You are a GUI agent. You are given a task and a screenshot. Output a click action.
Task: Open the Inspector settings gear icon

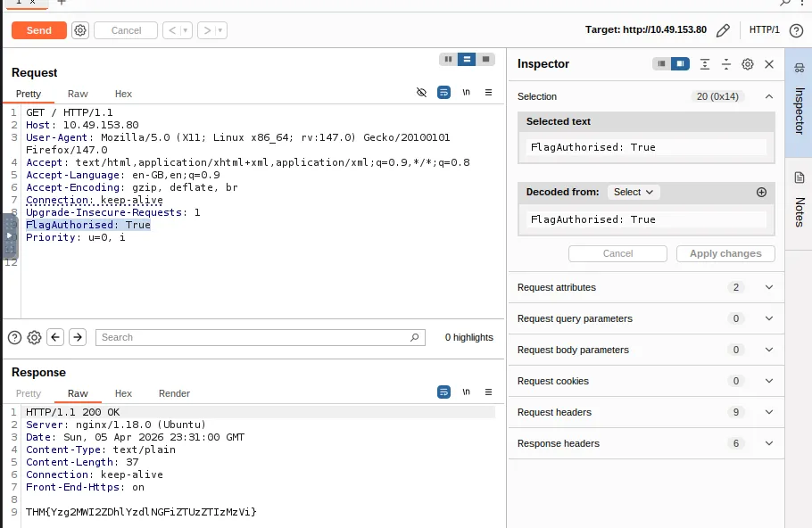click(748, 64)
